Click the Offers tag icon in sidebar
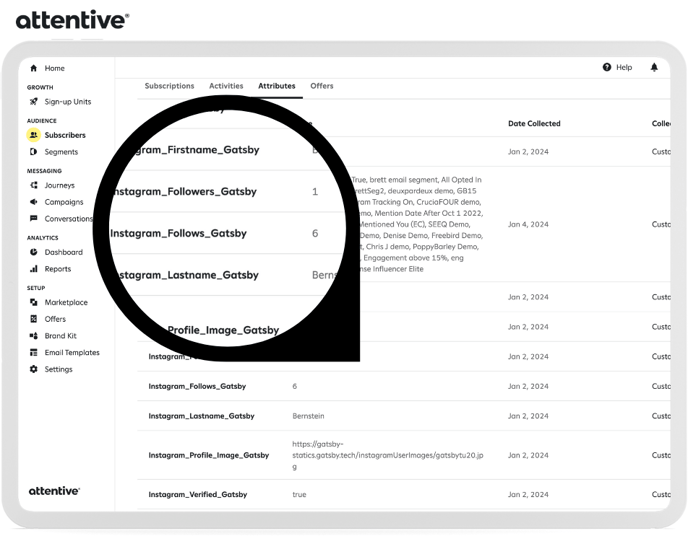This screenshot has width=688, height=536. [33, 319]
